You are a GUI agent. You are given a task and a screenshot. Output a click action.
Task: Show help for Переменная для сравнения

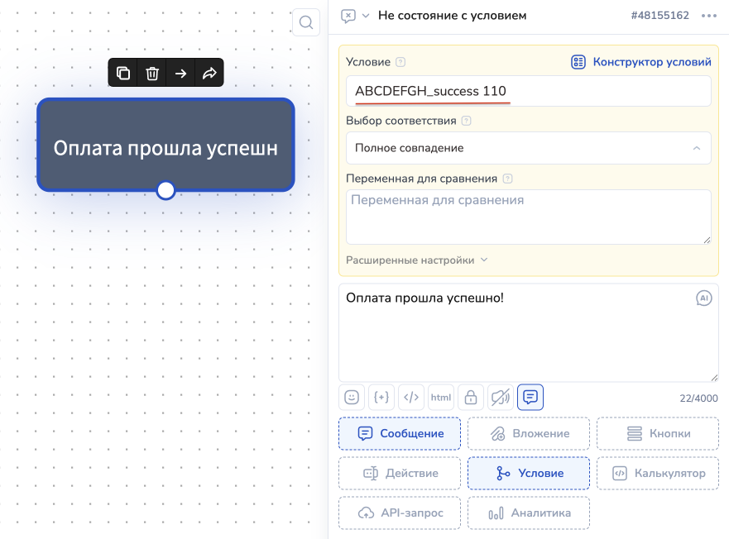click(508, 179)
